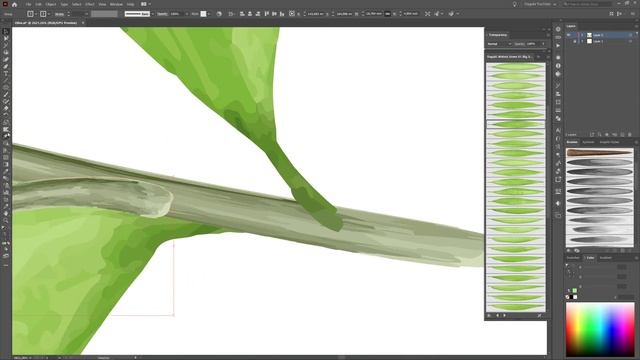Click the Create New Layer icon
The image size is (640, 360).
pos(622,134)
